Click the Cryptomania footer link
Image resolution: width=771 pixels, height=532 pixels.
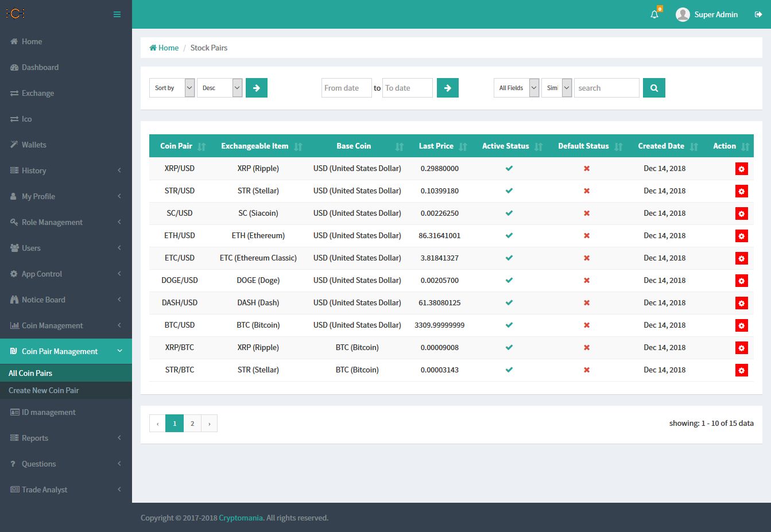point(241,518)
